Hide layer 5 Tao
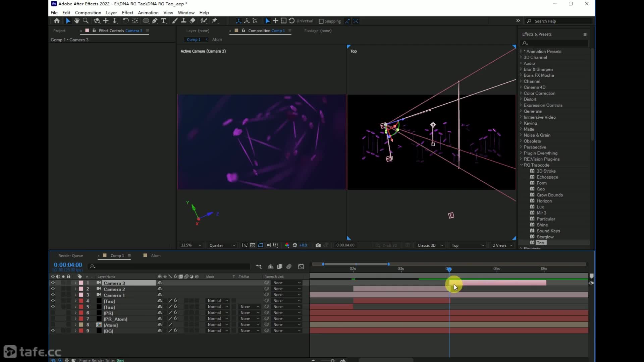This screenshot has height=362, width=644. [53, 307]
